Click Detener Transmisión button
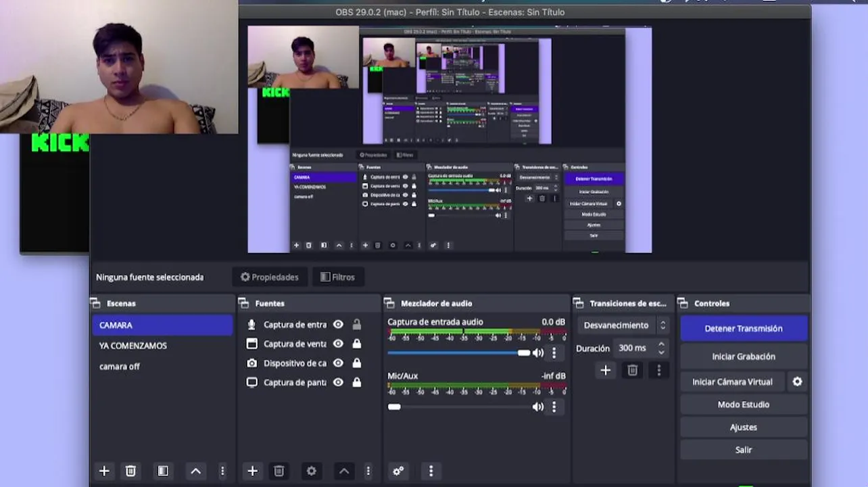This screenshot has height=487, width=868. 744,329
